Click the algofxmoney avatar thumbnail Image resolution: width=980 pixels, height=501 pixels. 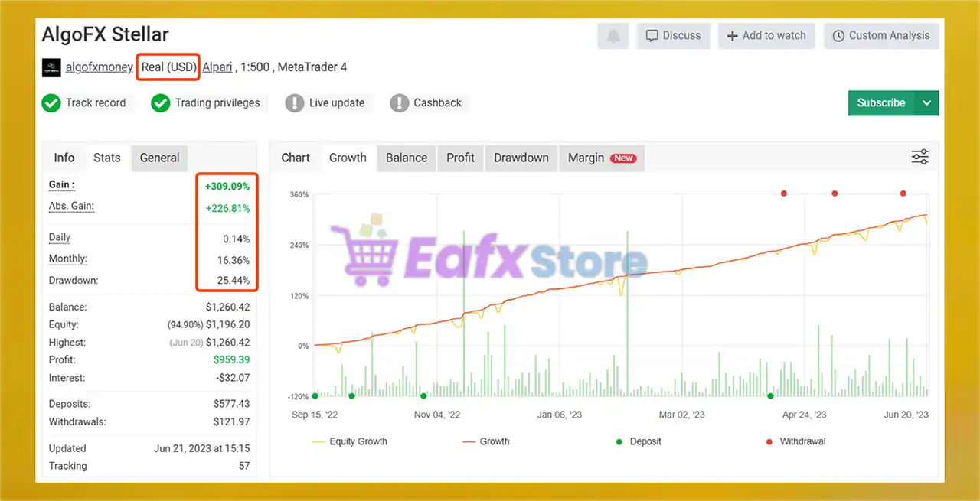pyautogui.click(x=51, y=67)
